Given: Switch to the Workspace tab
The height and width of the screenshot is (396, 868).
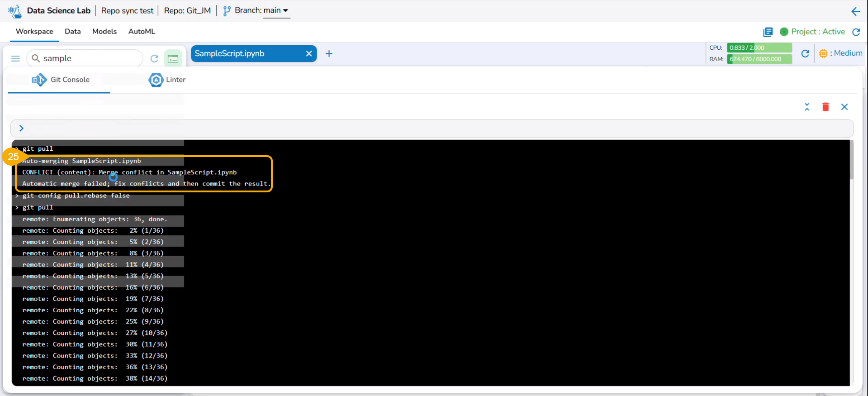Looking at the screenshot, I should click(x=34, y=31).
